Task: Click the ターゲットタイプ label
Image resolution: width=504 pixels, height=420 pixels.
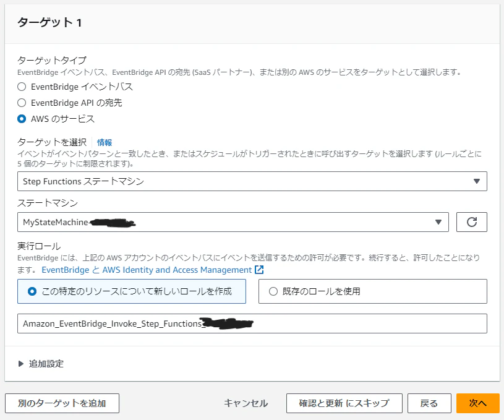Action: pyautogui.click(x=52, y=60)
